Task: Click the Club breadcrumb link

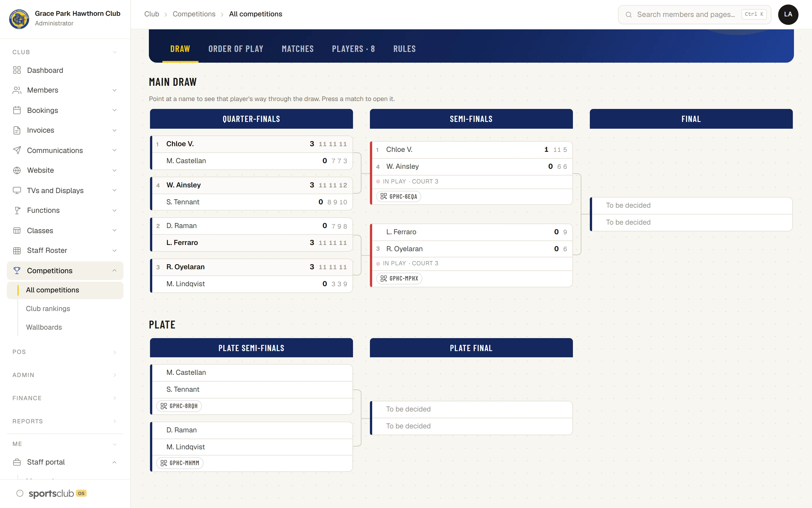Action: pyautogui.click(x=152, y=14)
